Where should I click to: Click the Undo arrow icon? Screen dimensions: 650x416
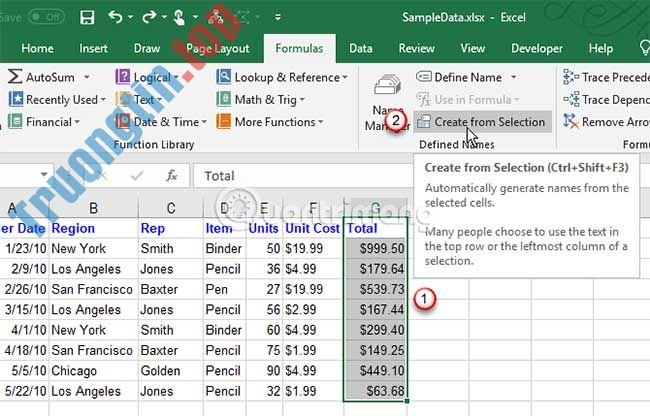115,17
